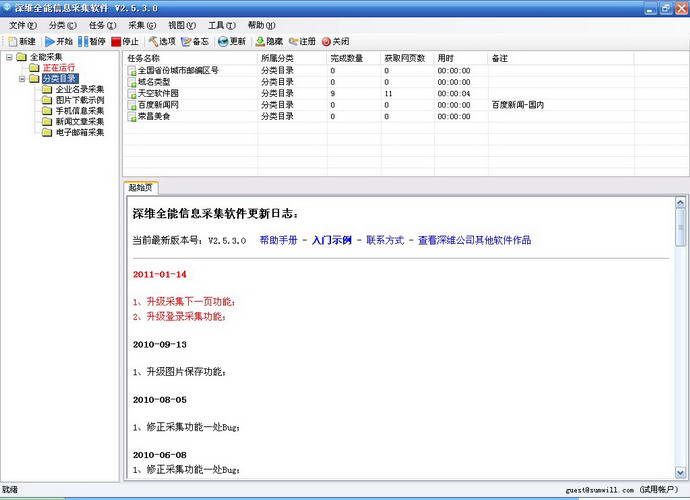Image resolution: width=690 pixels, height=500 pixels.
Task: Click the task icon for 天空软件园
Action: click(132, 94)
